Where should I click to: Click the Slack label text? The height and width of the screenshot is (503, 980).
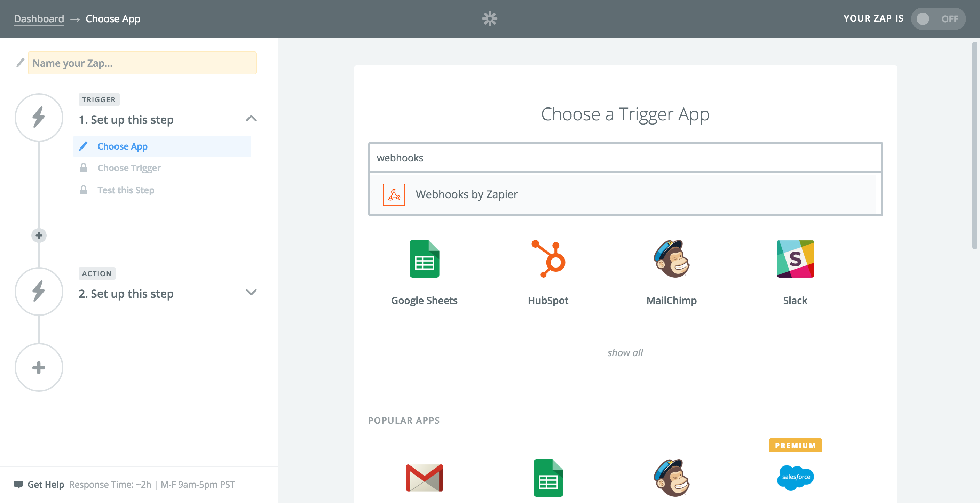point(795,300)
